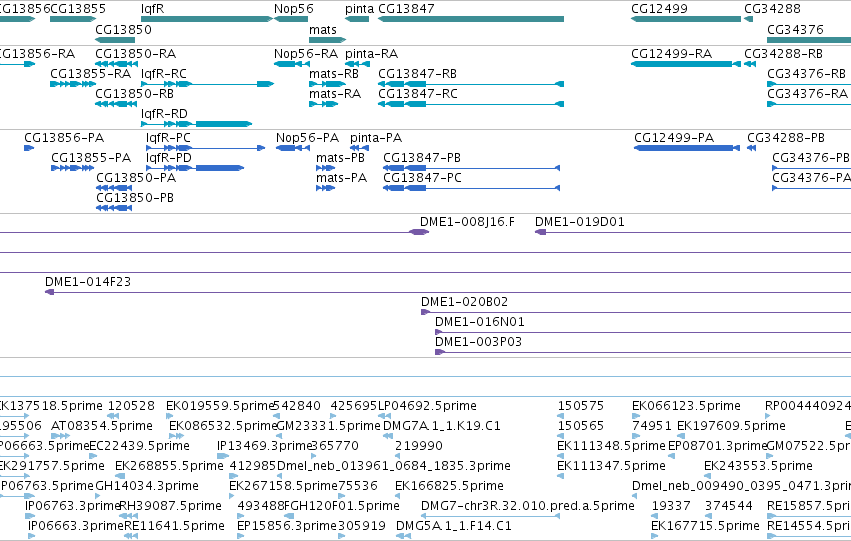Select EST EK066123.5prime
Viewport: 851px width, 541px height.
[x=686, y=406]
